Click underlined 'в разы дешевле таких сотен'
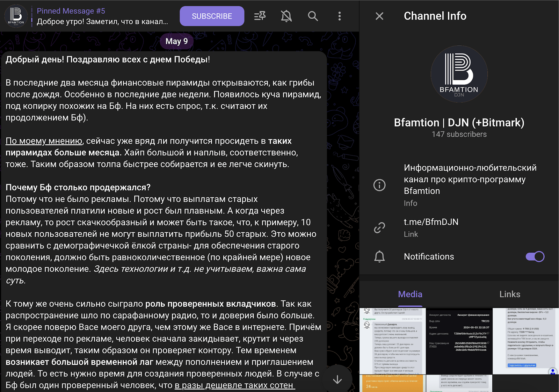 [x=235, y=385]
